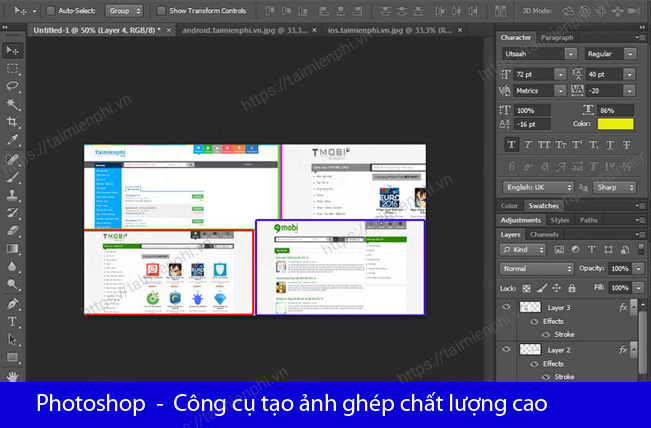Click the vertical scale 100% field

tap(533, 111)
